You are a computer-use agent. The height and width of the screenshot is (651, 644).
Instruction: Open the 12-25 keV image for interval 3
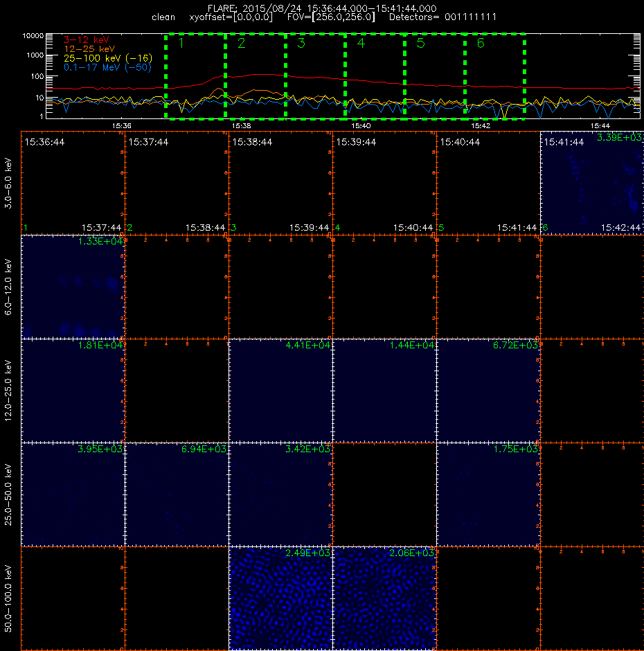tap(280, 391)
